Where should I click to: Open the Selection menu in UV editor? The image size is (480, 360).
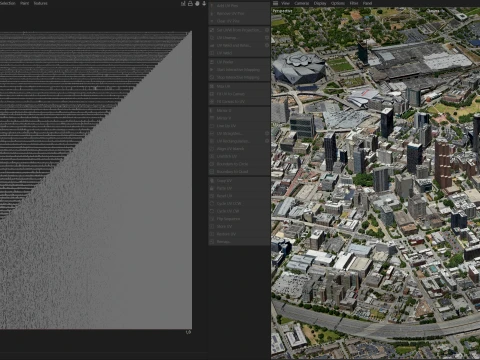(7, 3)
